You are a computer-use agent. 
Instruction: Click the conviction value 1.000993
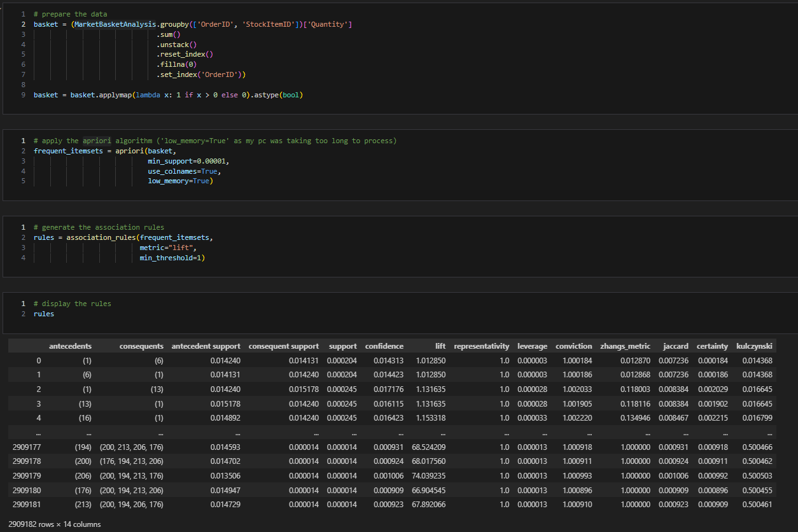578,475
